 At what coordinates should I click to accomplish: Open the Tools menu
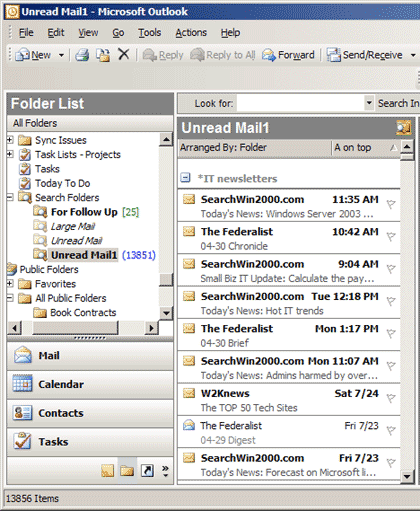[x=150, y=32]
